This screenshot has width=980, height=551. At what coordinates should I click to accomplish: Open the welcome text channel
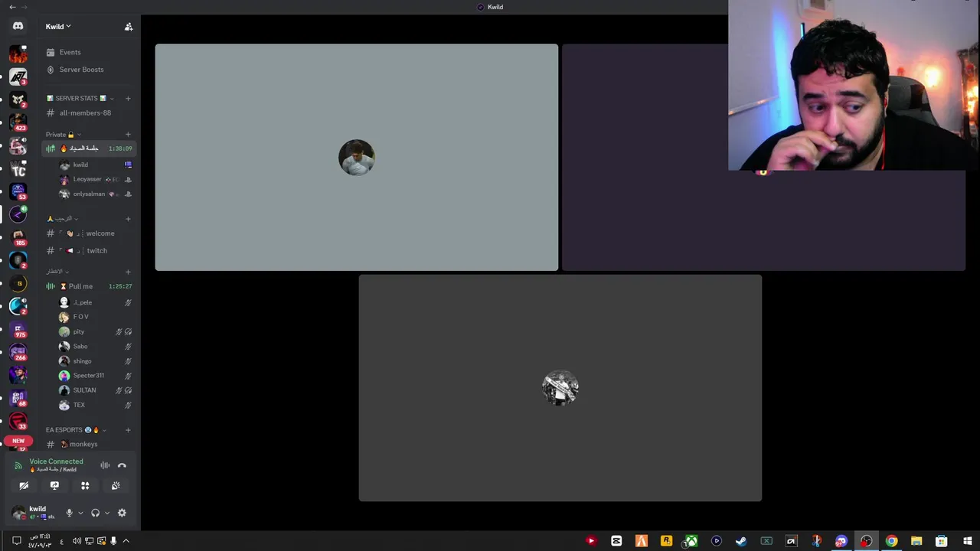coord(88,233)
